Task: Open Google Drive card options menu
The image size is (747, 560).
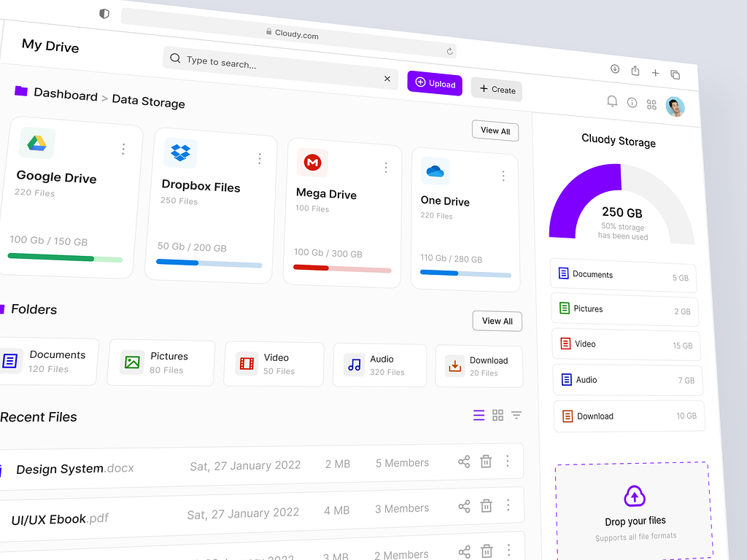Action: pos(123,149)
